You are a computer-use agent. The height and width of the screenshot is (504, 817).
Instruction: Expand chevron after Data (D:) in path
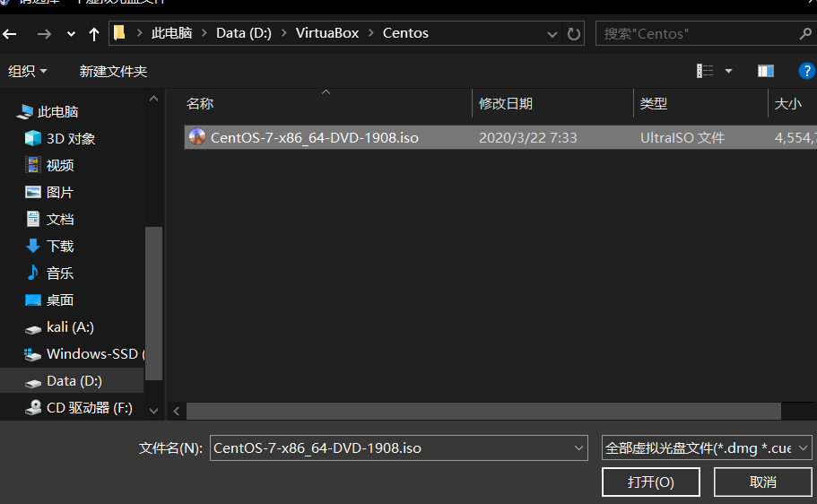click(x=284, y=33)
